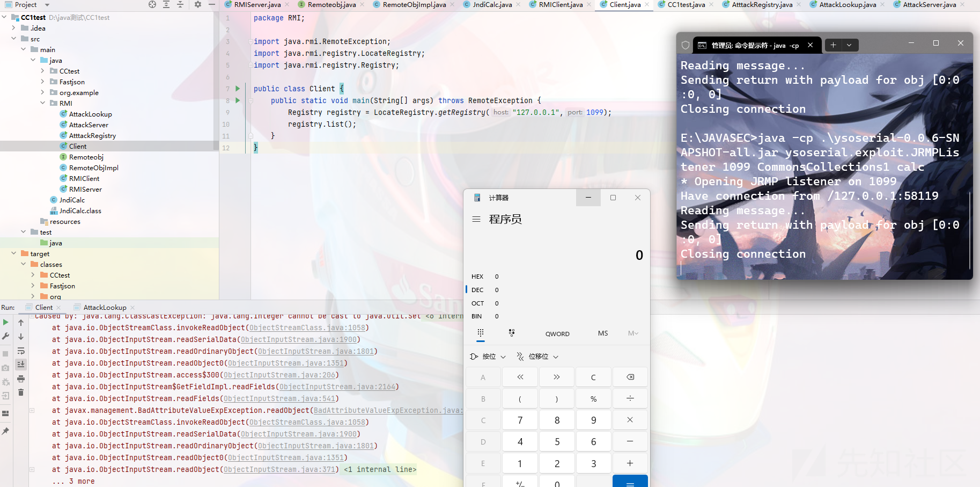Viewport: 980px width, 487px height.
Task: Open new terminal tab with plus button
Action: coord(833,45)
